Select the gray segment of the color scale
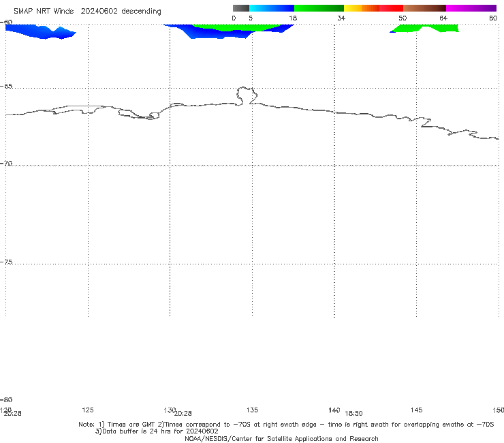Viewport: 504px width, 443px height. coord(241,8)
